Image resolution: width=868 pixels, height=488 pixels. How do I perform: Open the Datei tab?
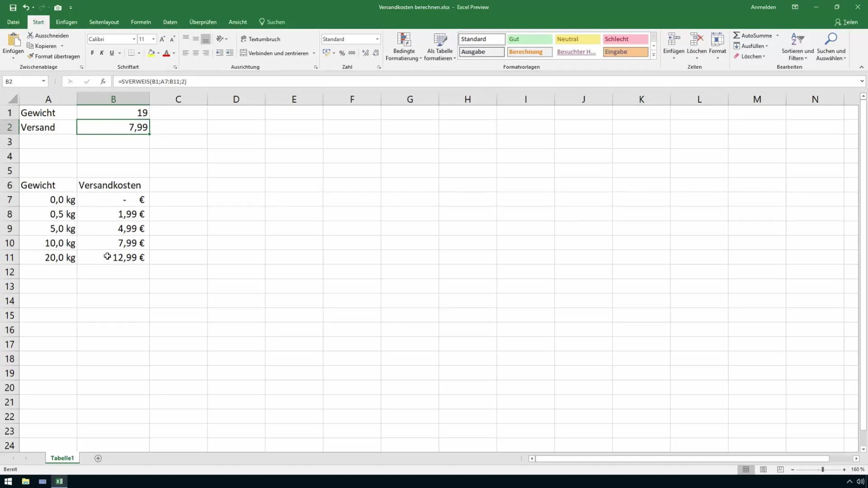click(x=13, y=22)
